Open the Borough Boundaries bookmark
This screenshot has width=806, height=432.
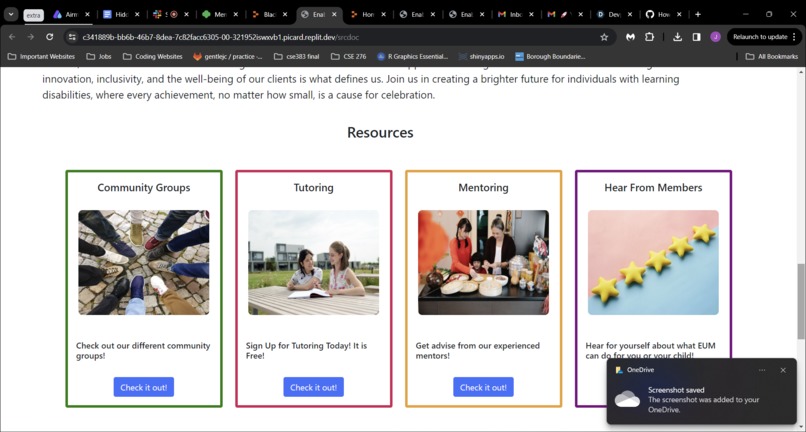coord(550,57)
